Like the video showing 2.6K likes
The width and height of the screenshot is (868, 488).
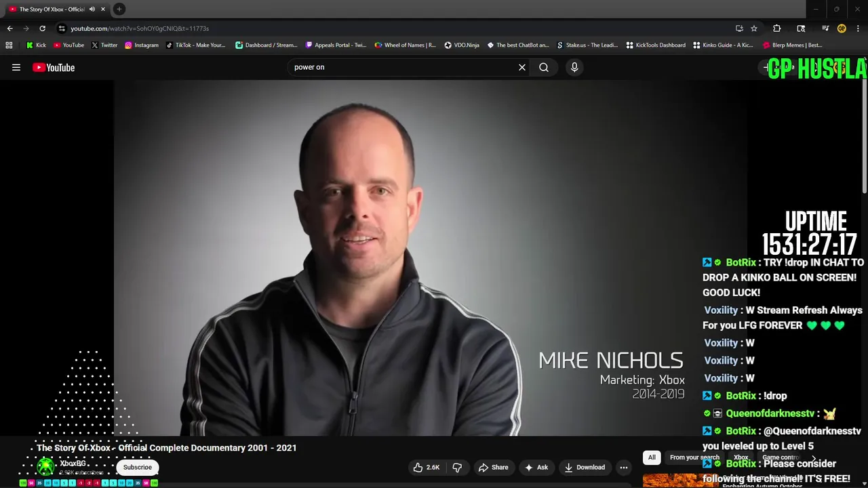[427, 467]
